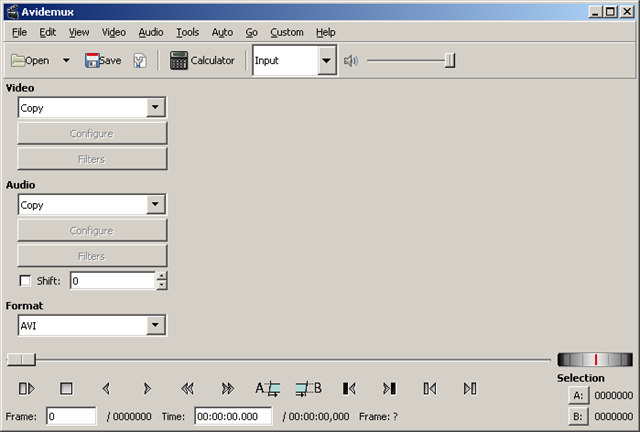The height and width of the screenshot is (432, 640).
Task: Click the Shift value input field
Action: click(x=113, y=281)
